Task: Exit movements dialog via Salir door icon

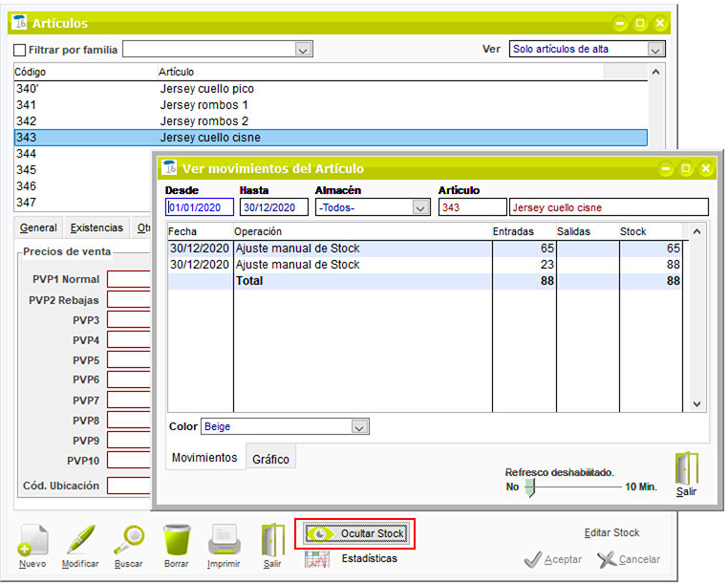Action: 686,471
